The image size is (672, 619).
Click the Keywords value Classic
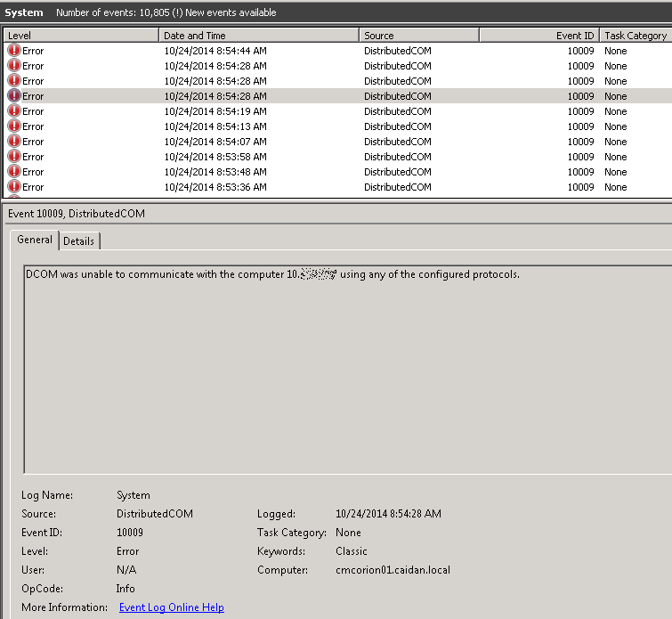352,550
